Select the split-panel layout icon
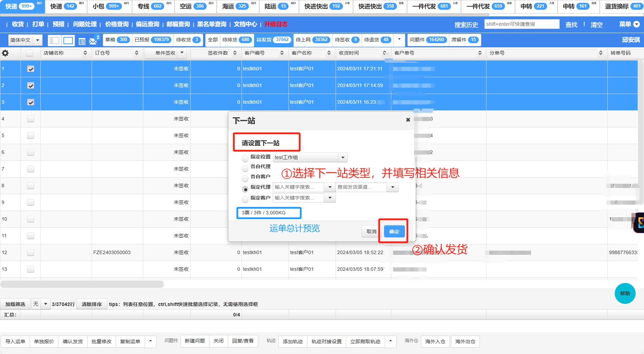This screenshot has width=644, height=354. (x=54, y=41)
